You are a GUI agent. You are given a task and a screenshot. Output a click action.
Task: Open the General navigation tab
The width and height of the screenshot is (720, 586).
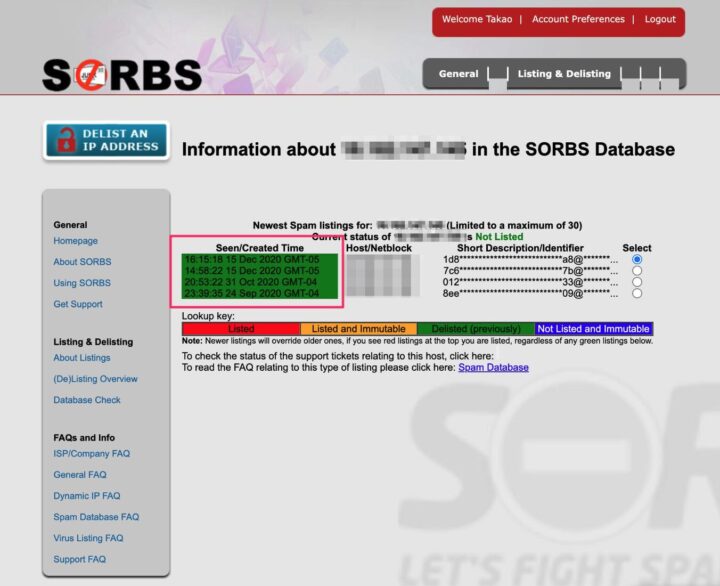click(458, 73)
